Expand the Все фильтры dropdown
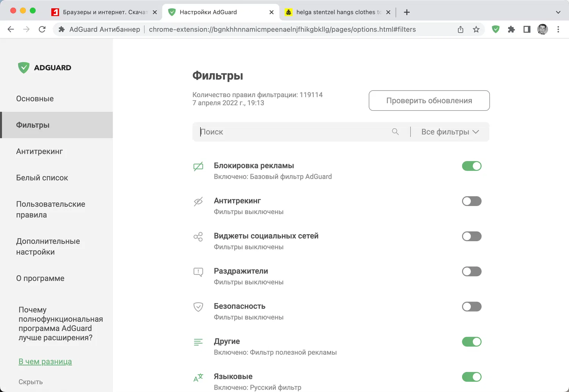The width and height of the screenshot is (569, 392). pos(450,132)
